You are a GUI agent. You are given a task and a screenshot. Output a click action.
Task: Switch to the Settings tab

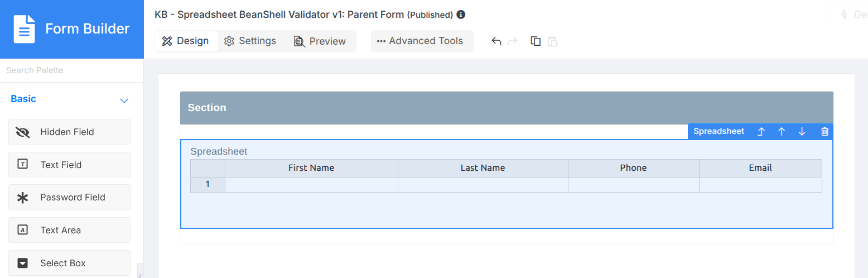(x=250, y=41)
